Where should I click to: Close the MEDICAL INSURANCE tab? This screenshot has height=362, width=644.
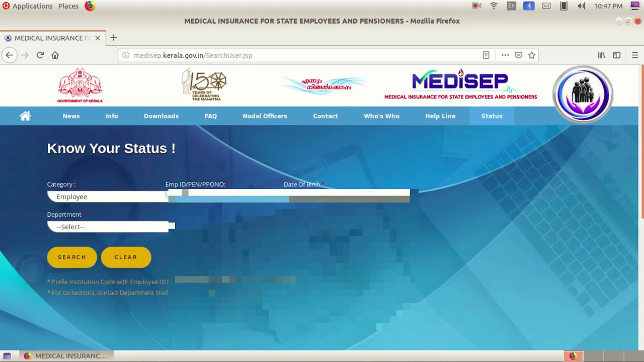coord(98,38)
